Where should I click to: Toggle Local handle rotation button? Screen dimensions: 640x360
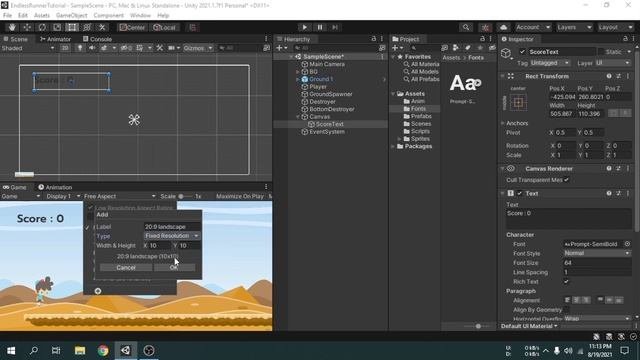pyautogui.click(x=164, y=27)
